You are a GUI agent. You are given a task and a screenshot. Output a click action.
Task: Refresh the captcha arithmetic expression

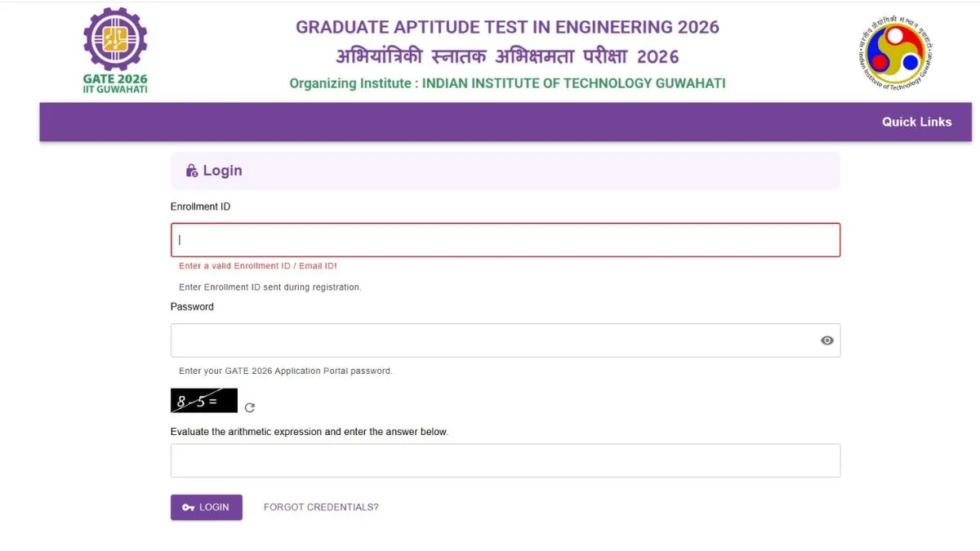tap(250, 407)
